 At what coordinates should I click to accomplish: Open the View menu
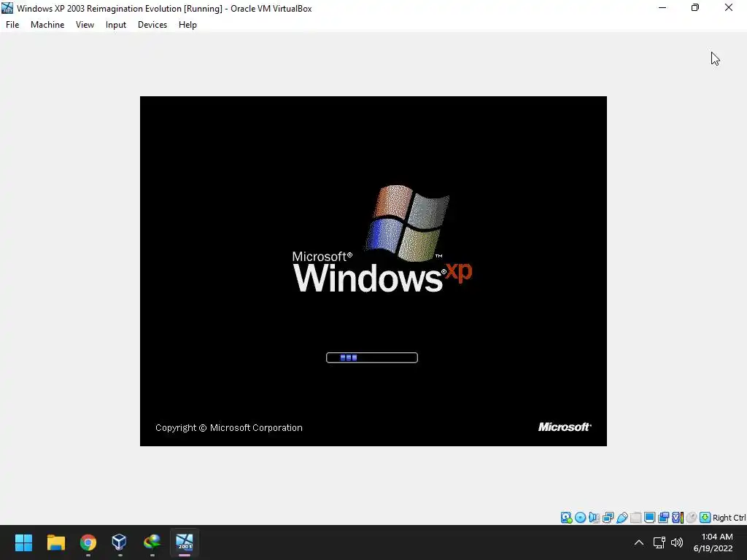[x=85, y=25]
